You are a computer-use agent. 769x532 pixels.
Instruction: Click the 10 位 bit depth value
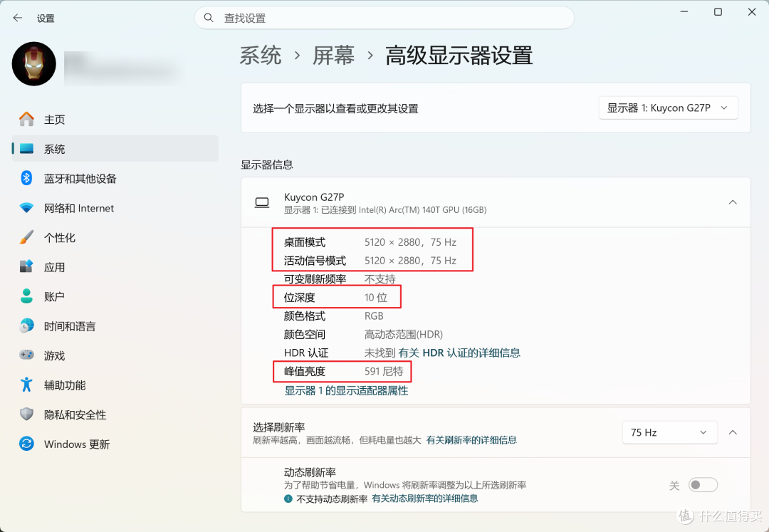click(x=376, y=297)
